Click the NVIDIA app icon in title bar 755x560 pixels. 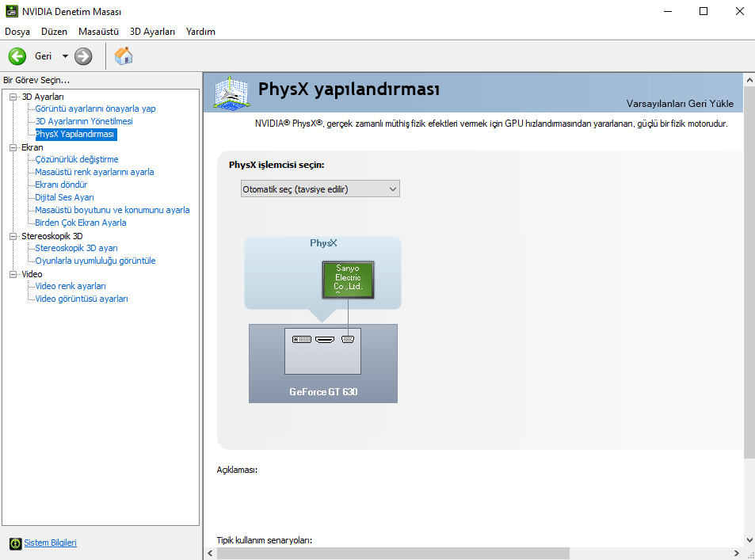12,11
